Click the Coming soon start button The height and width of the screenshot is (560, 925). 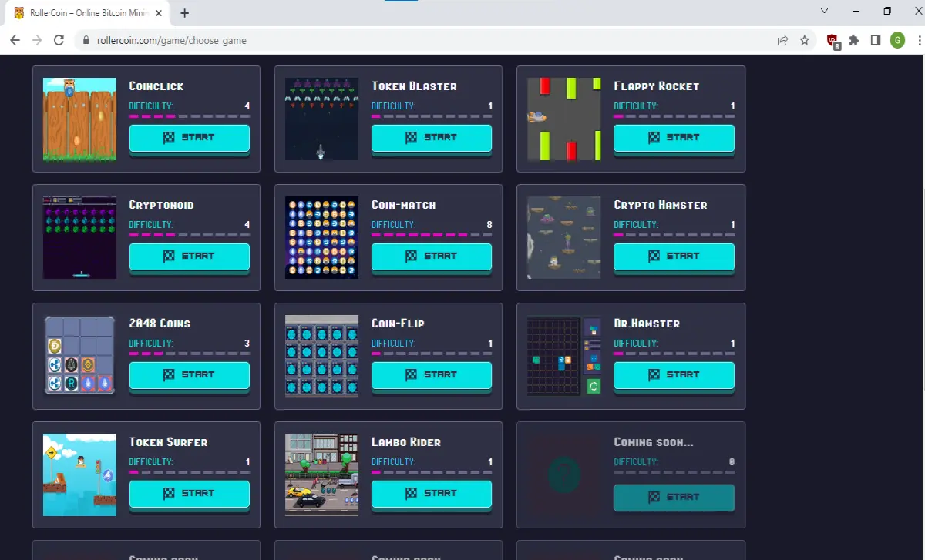point(674,498)
